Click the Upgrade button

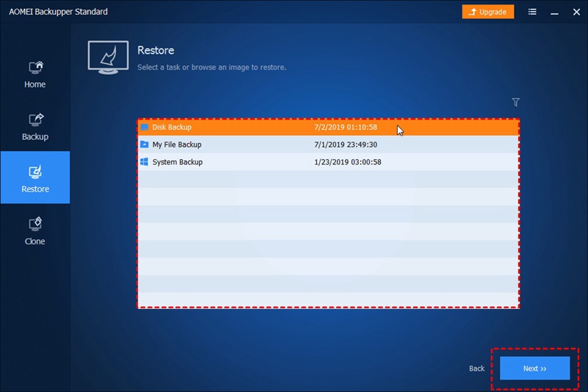[x=488, y=12]
